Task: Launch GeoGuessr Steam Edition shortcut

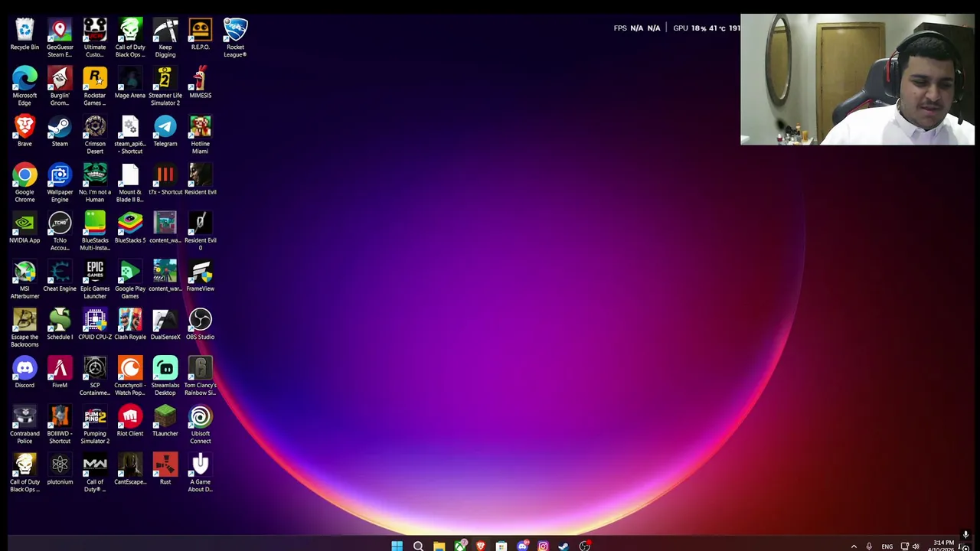Action: click(x=60, y=37)
